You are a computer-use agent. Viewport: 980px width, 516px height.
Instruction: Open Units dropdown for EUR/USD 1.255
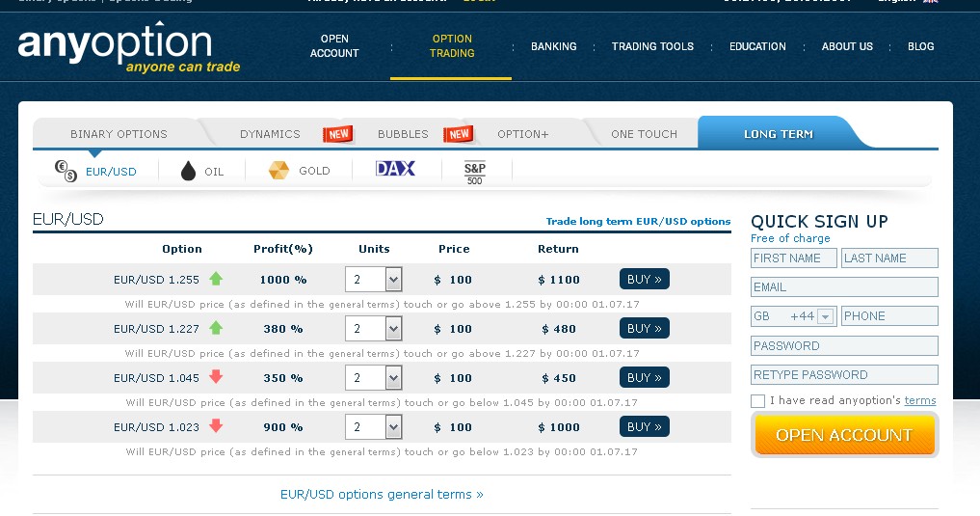pos(373,279)
